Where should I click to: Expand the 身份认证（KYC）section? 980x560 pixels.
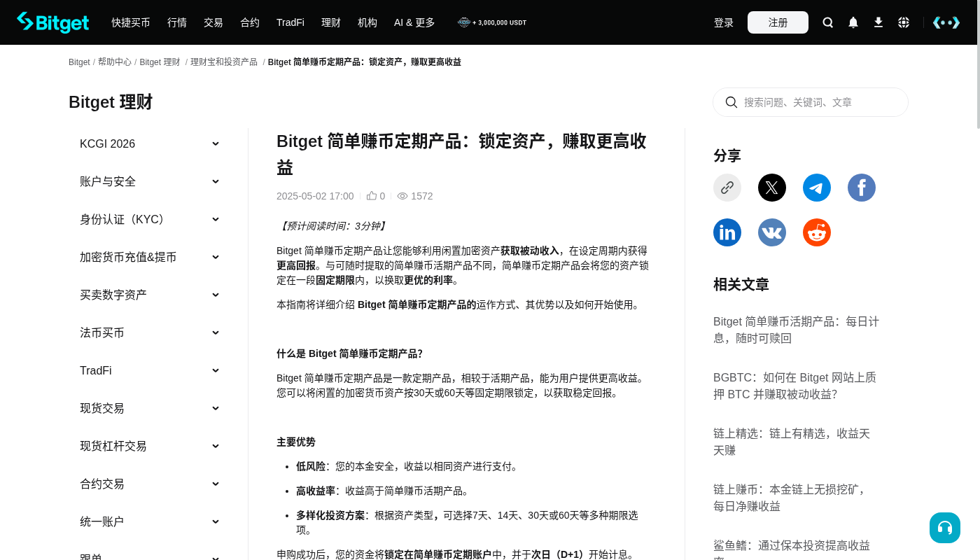pos(150,219)
